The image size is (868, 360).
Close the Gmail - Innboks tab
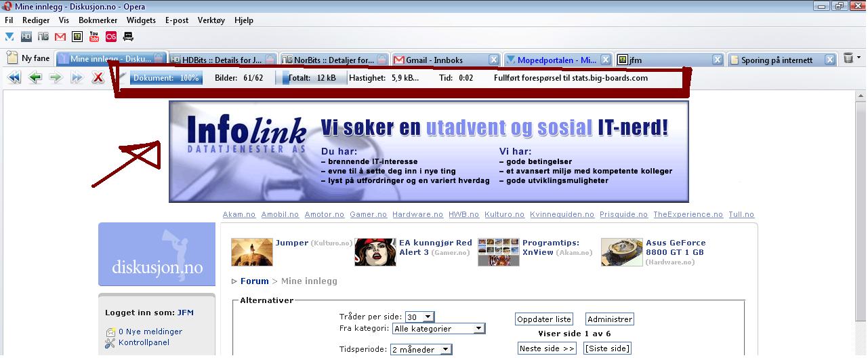click(x=494, y=60)
